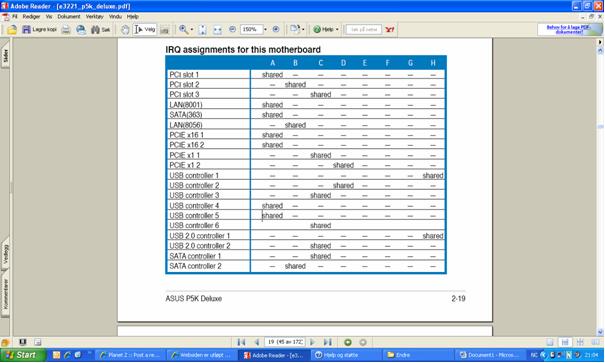This screenshot has width=605, height=363.
Task: Choose the zoom-in magnifier tool
Action: pyautogui.click(x=184, y=29)
